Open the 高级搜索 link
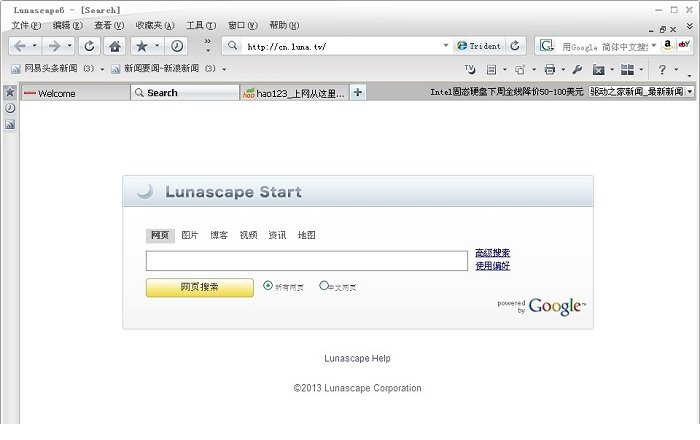700x440 pixels. pyautogui.click(x=492, y=253)
